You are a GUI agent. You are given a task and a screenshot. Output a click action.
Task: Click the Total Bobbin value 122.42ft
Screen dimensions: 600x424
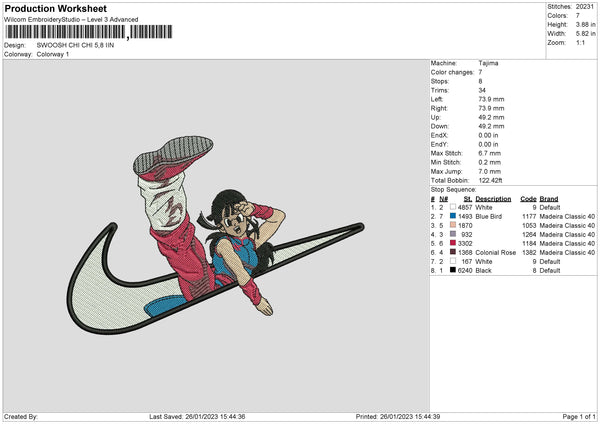click(490, 180)
